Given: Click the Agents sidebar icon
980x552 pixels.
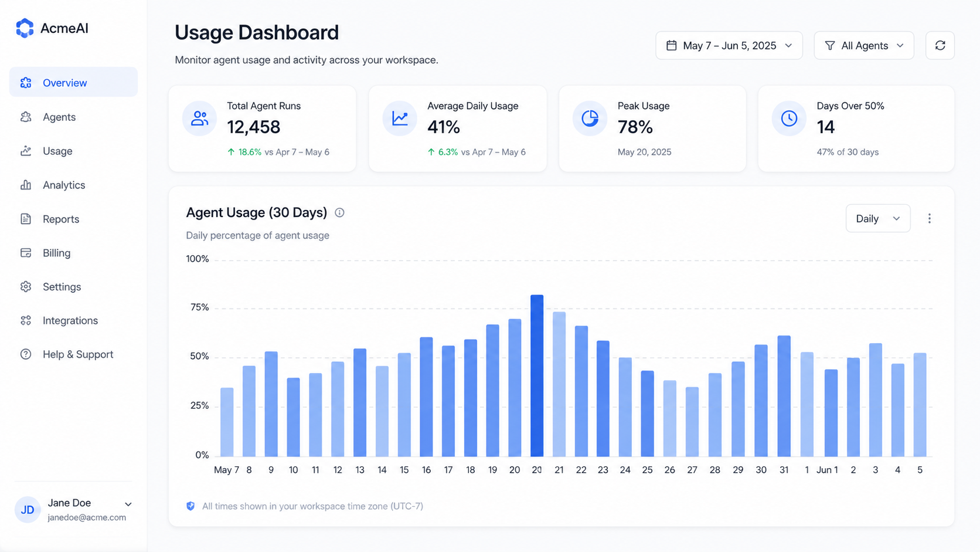Looking at the screenshot, I should (26, 117).
